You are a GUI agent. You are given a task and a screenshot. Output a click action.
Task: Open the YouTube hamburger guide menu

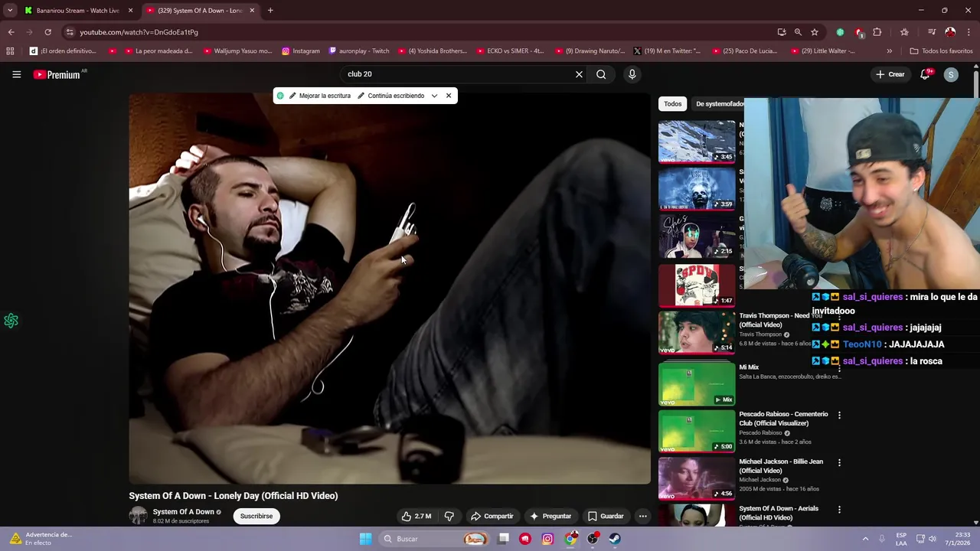click(x=16, y=74)
